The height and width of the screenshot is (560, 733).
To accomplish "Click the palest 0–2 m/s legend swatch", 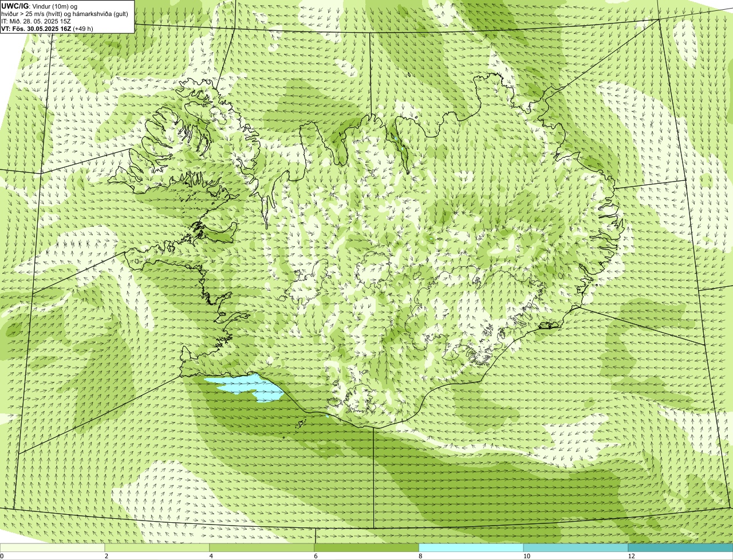I will [53, 548].
